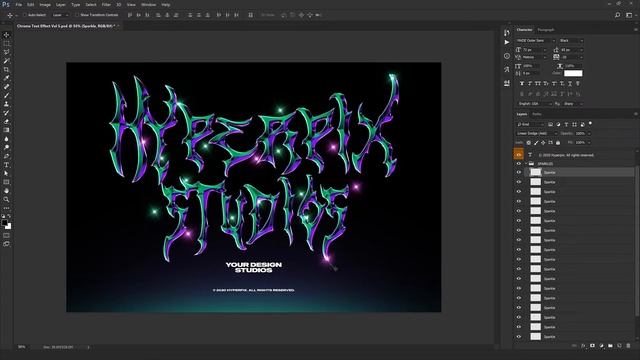Open the Filter menu
Viewport: 640px width, 360px height.
106,4
